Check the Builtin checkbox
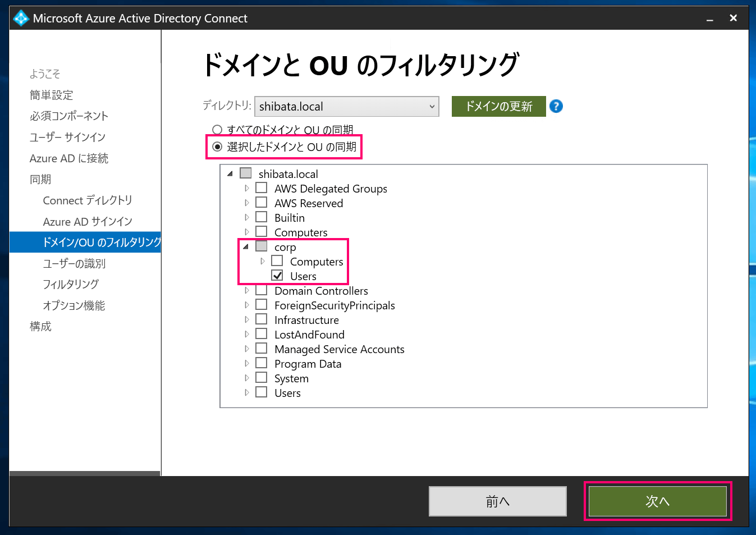 (261, 217)
